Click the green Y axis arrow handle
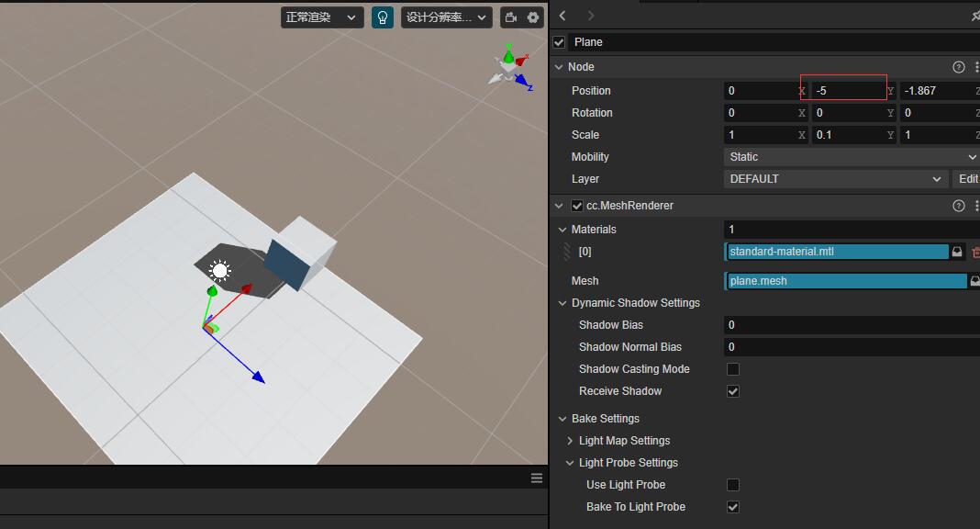The image size is (980, 529). [212, 291]
